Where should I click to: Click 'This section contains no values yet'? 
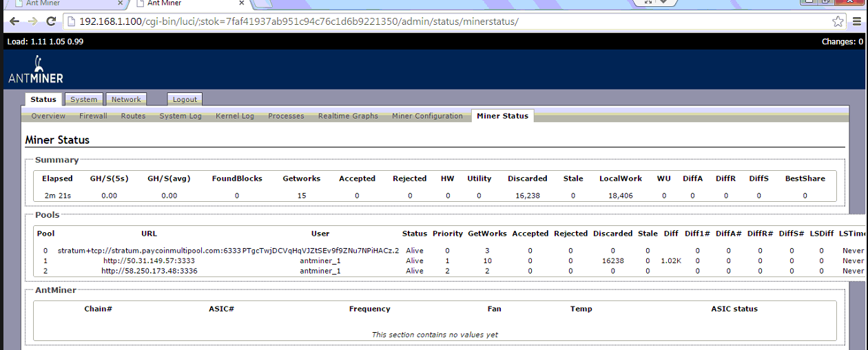pyautogui.click(x=435, y=335)
